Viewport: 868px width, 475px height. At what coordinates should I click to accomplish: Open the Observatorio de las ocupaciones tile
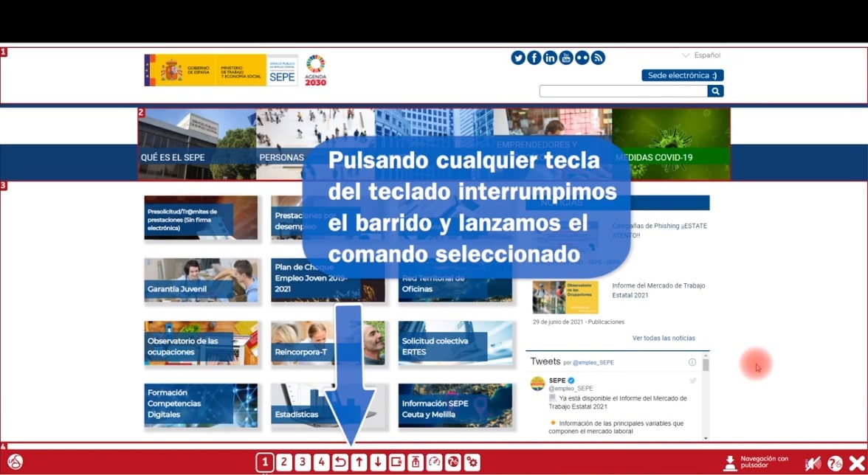(201, 343)
